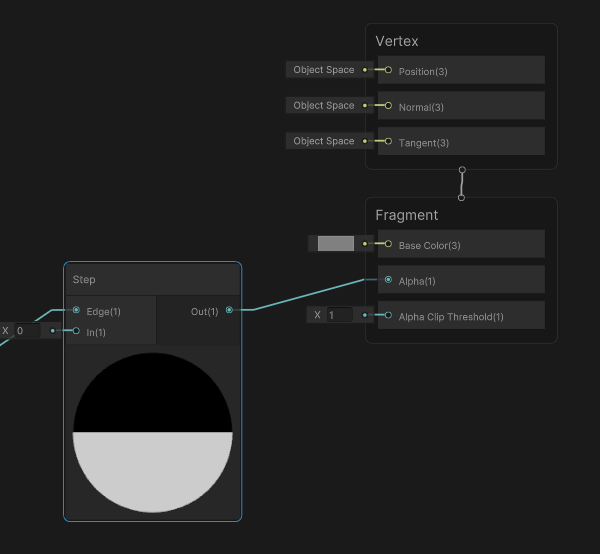Screen dimensions: 600x554
Task: Click the In(1) X value field
Action: [x=25, y=331]
